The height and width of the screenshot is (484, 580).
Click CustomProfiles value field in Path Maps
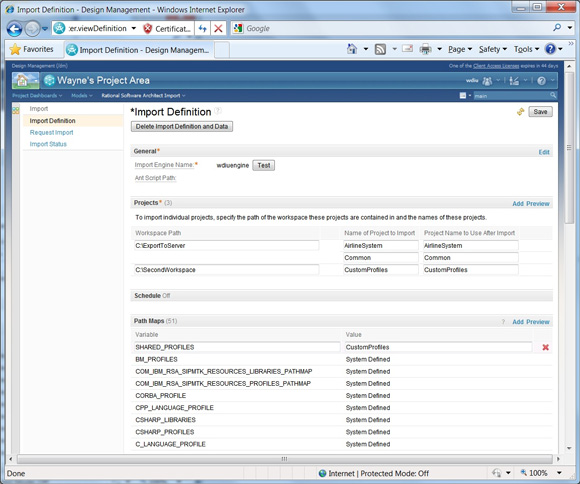pyautogui.click(x=438, y=347)
